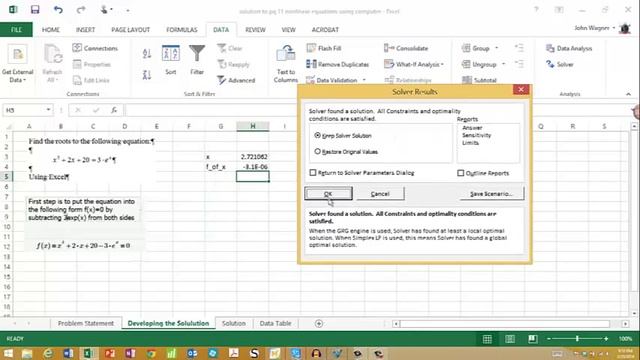Click the Save icon in quick access toolbar

tap(35, 9)
